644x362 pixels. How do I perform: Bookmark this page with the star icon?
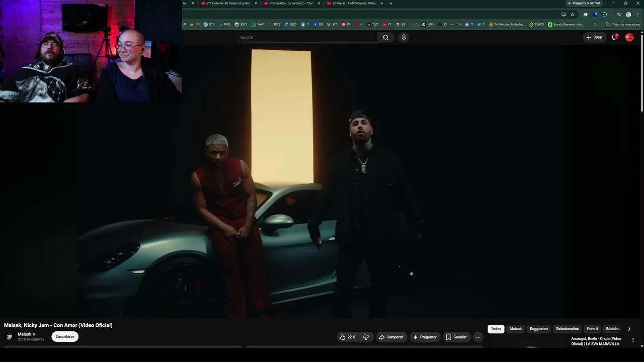pyautogui.click(x=572, y=15)
